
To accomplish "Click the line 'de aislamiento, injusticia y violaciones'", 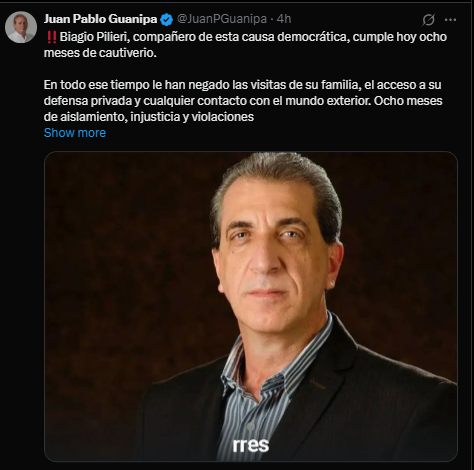I will [x=149, y=117].
